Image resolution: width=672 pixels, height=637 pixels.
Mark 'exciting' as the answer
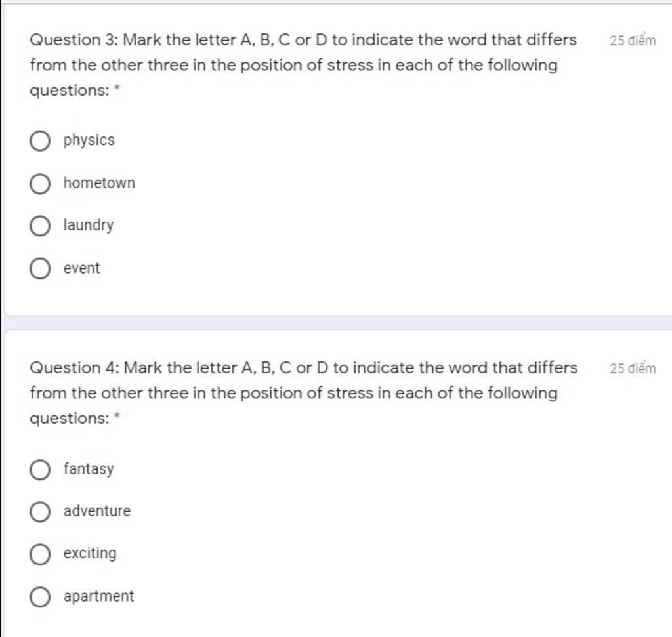pyautogui.click(x=40, y=554)
